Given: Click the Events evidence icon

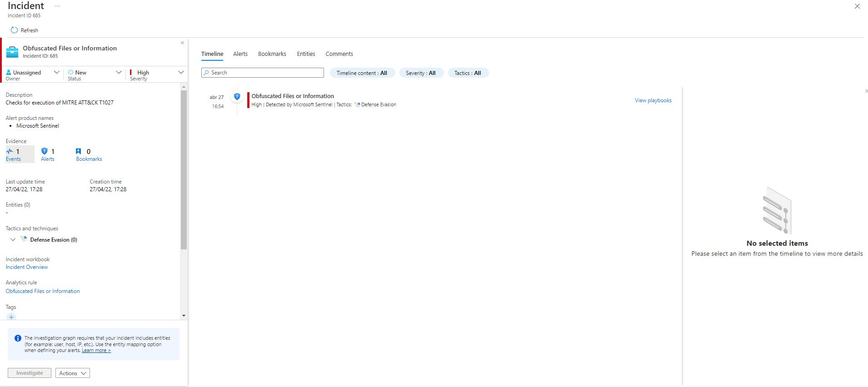Looking at the screenshot, I should 10,151.
